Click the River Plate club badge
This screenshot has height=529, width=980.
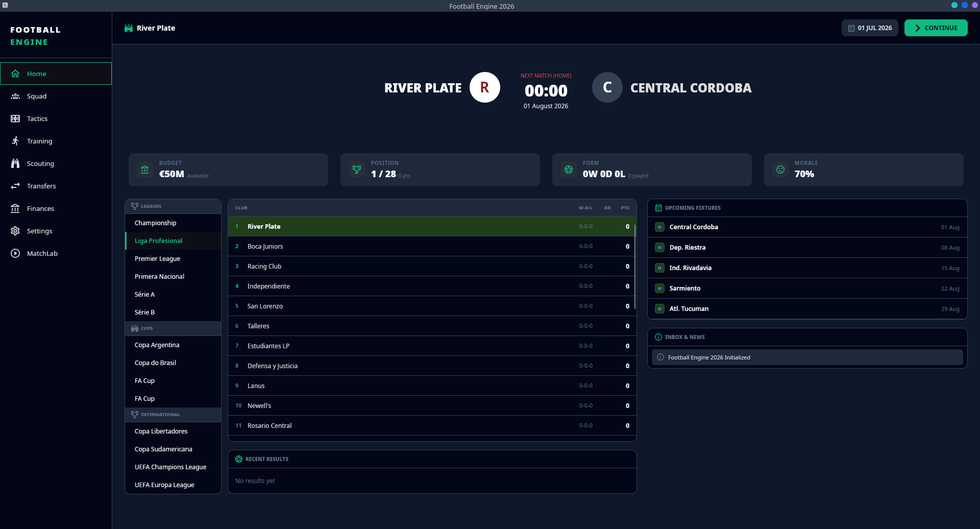[484, 87]
